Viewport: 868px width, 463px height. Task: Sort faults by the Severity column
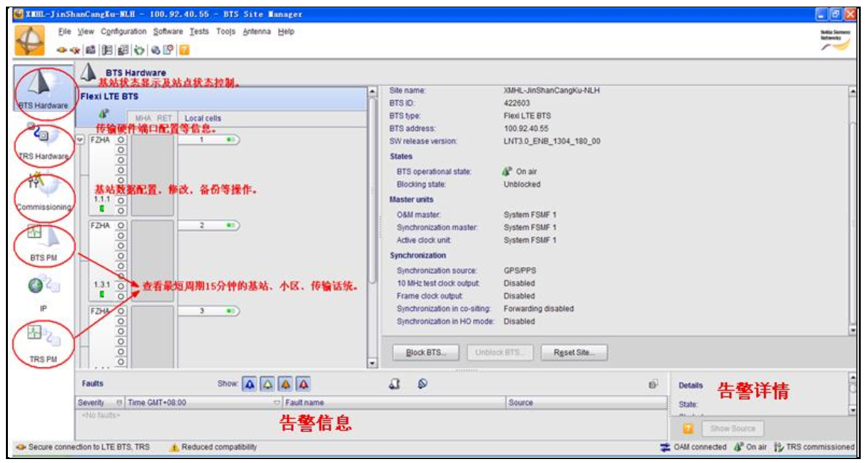pyautogui.click(x=100, y=402)
